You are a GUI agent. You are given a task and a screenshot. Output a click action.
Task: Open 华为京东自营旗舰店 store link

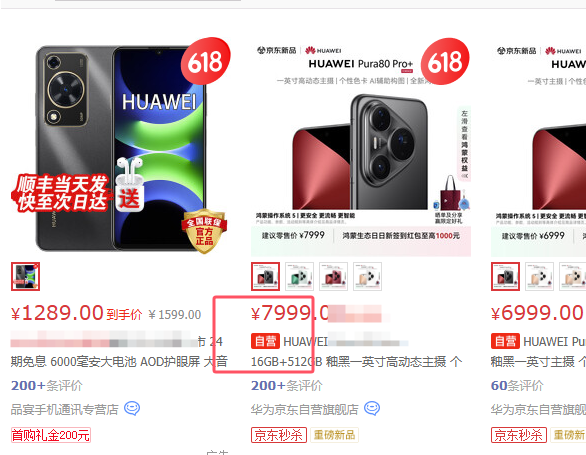(x=305, y=409)
